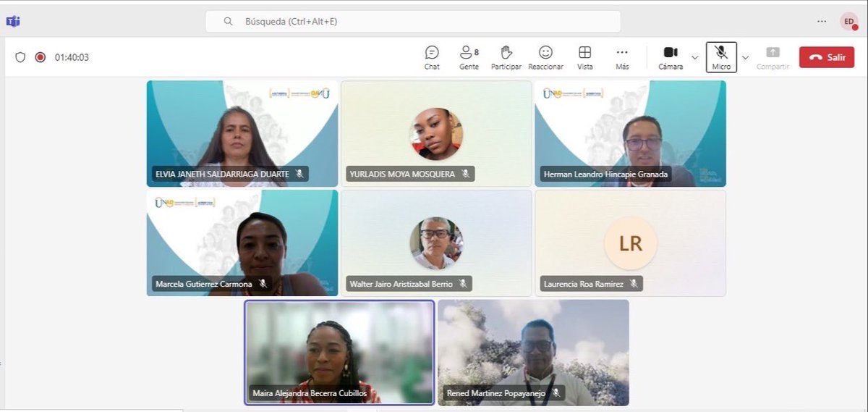Click muted mic icon beside Marcela Gutierrez

263,284
